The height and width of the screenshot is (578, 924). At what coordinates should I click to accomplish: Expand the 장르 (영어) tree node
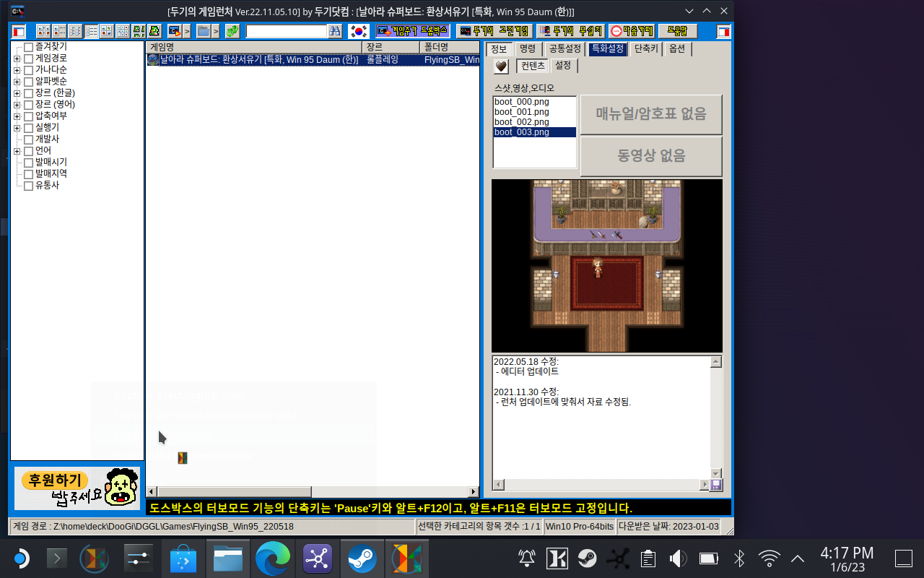coord(17,105)
